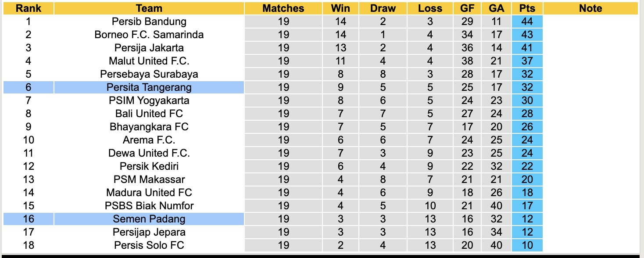This screenshot has width=644, height=258.
Task: Click the PSBS Biak Numfor team name
Action: click(149, 206)
